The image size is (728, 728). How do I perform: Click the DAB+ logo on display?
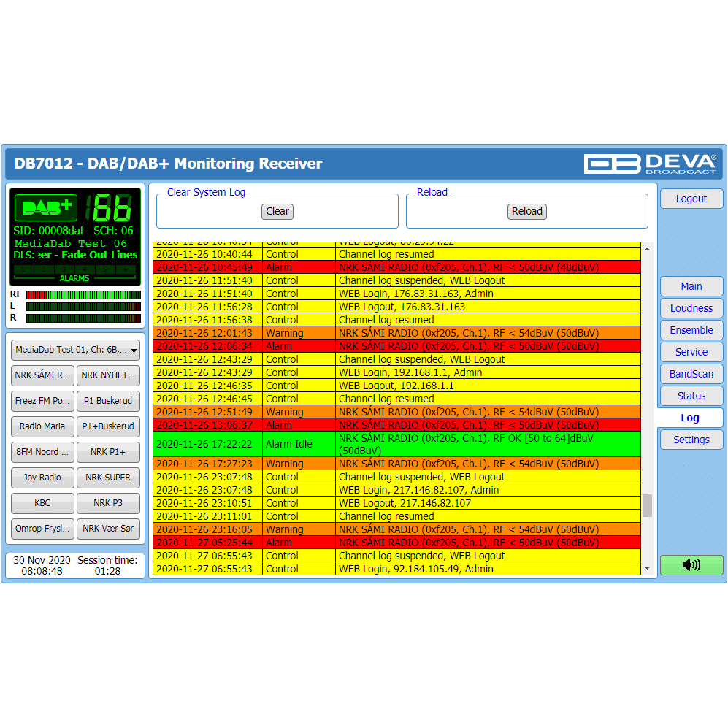45,208
